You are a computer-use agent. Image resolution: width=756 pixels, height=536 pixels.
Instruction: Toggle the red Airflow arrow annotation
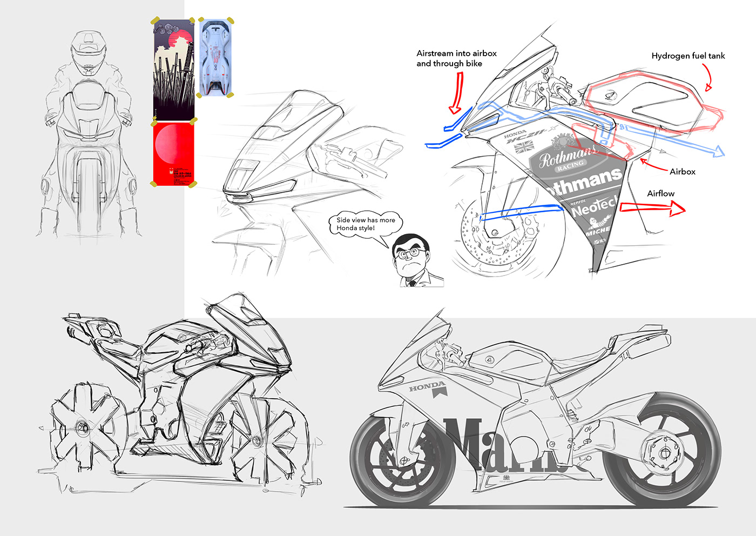(x=653, y=206)
